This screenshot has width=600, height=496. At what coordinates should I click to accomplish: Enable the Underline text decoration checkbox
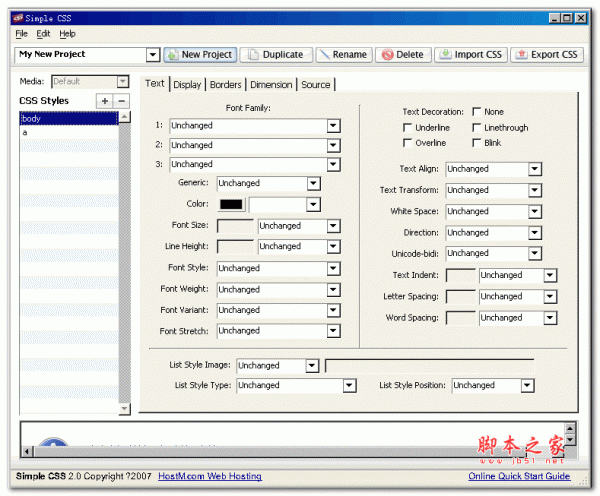point(408,128)
